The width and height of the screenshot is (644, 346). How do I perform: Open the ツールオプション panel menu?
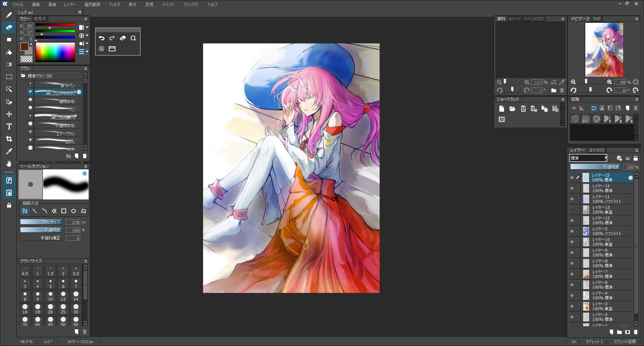86,166
